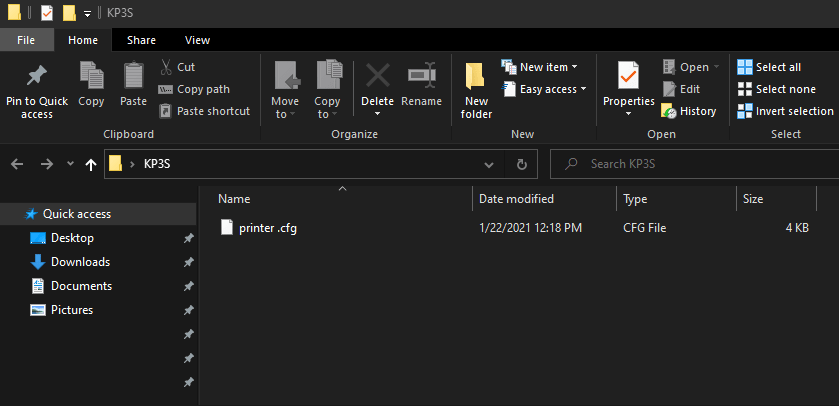Switch to the Share ribbon tab
Screen dimensions: 839x406
tap(141, 40)
